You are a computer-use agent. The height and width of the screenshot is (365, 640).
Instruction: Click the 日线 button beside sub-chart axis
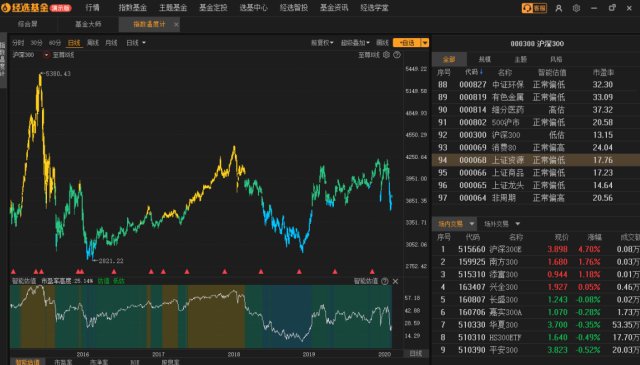coord(415,354)
